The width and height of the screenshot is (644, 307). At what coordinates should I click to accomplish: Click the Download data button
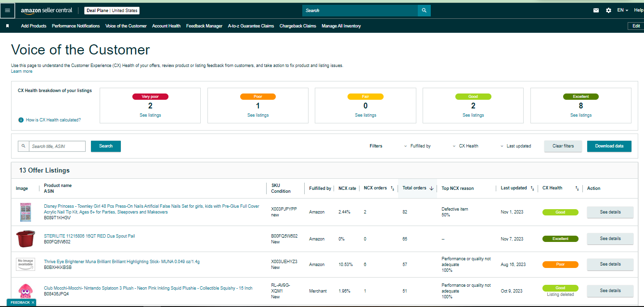[x=609, y=146]
